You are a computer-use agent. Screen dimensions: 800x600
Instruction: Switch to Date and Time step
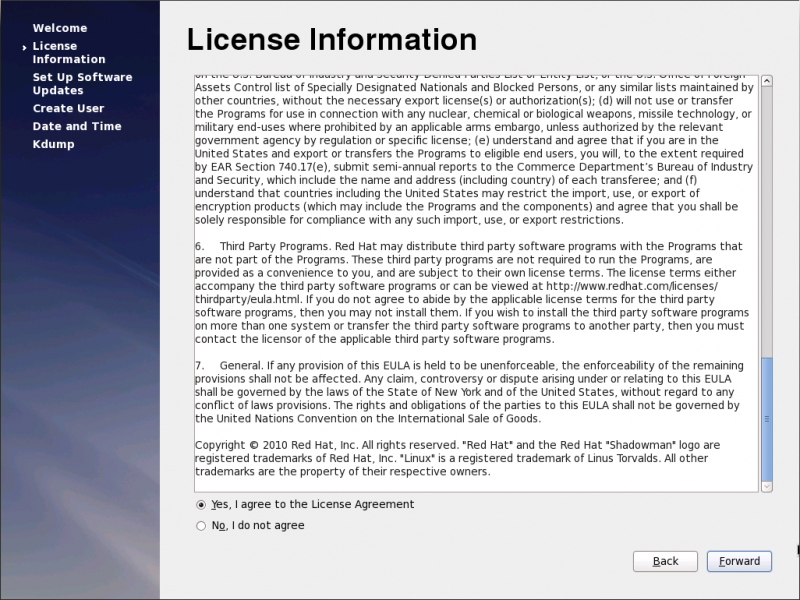pyautogui.click(x=77, y=126)
